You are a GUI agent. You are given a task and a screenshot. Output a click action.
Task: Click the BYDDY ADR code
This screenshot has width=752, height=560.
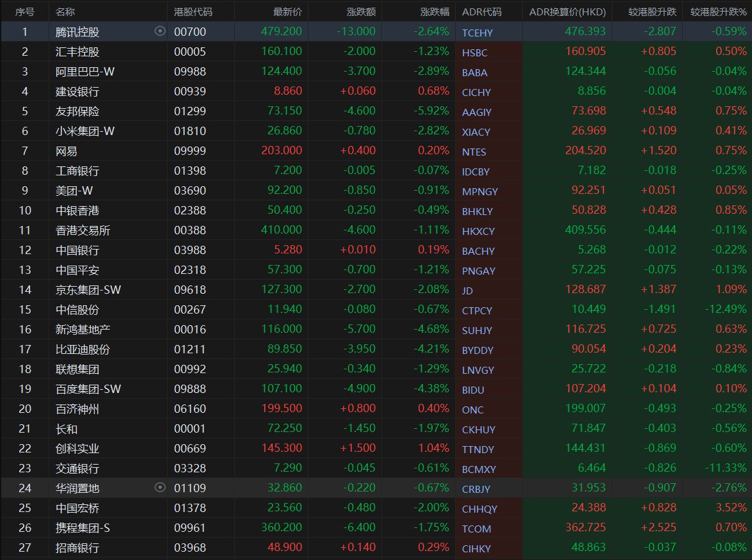tap(477, 351)
